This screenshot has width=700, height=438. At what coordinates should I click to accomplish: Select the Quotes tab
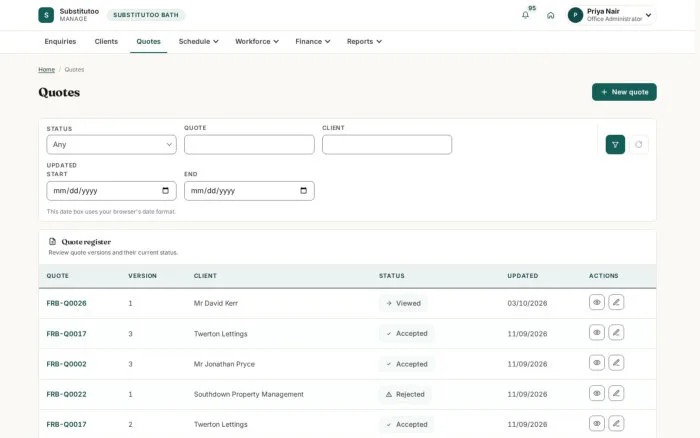tap(149, 42)
